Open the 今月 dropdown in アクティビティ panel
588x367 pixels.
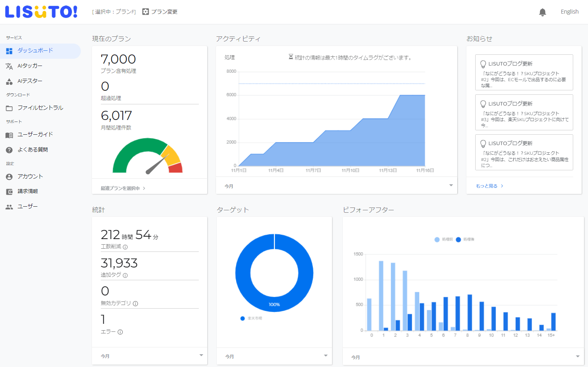pyautogui.click(x=451, y=185)
